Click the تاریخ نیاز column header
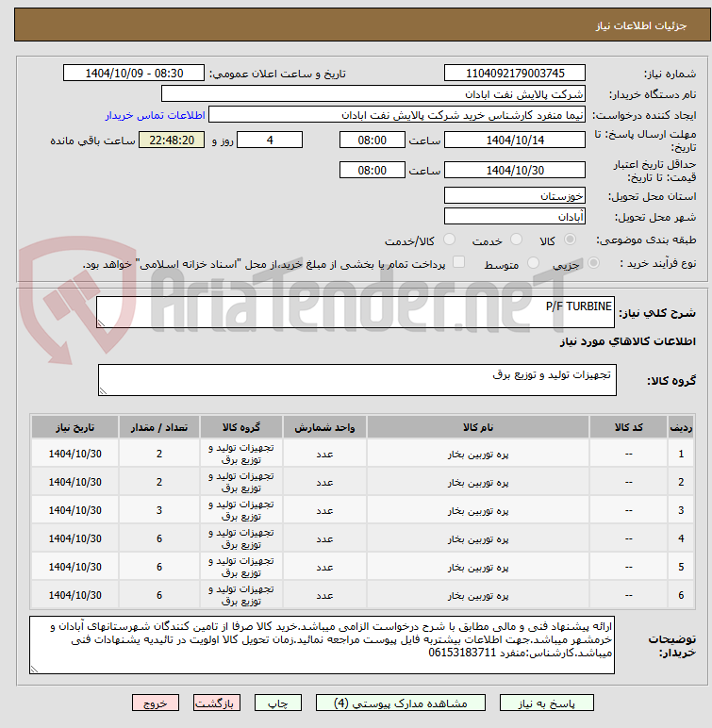This screenshot has height=728, width=712. pyautogui.click(x=75, y=427)
